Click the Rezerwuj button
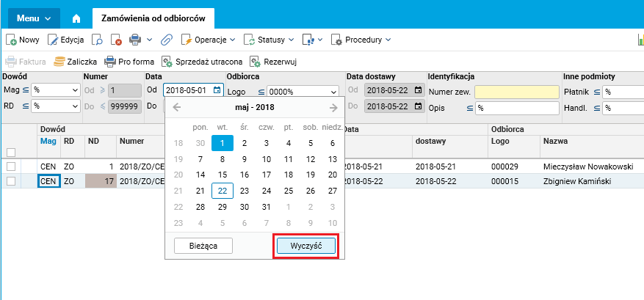 (274, 62)
